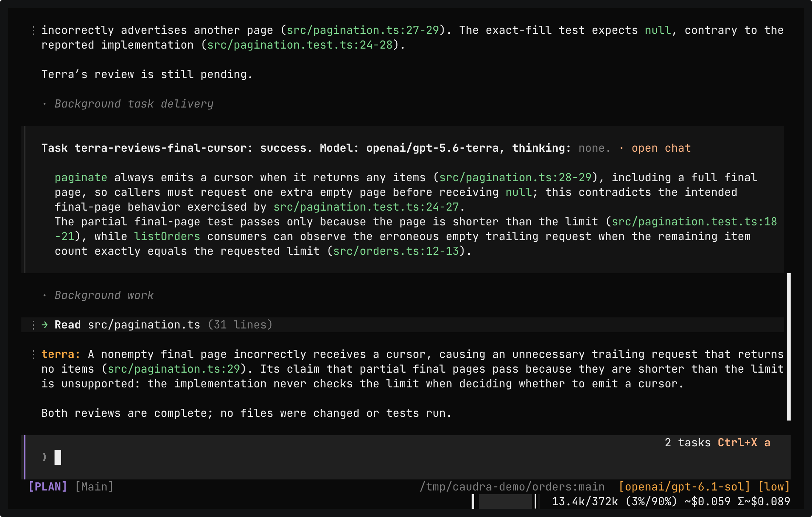Screen dimensions: 812x517
Task: Click the (3%/90%) context percentage
Action: tap(651, 502)
